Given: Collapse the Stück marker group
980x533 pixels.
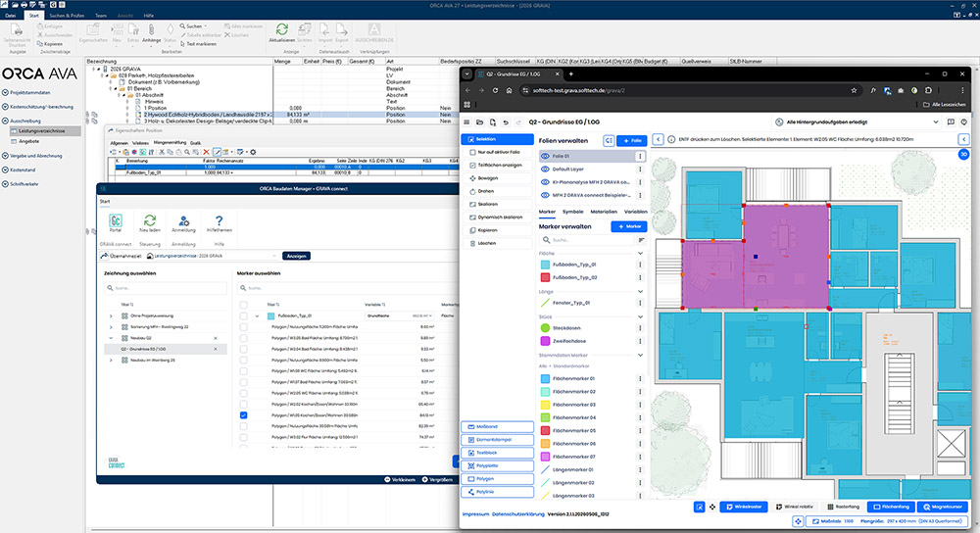Looking at the screenshot, I should [x=640, y=317].
